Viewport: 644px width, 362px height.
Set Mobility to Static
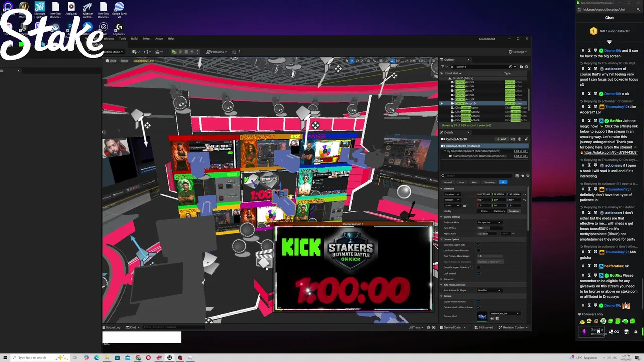(484, 211)
